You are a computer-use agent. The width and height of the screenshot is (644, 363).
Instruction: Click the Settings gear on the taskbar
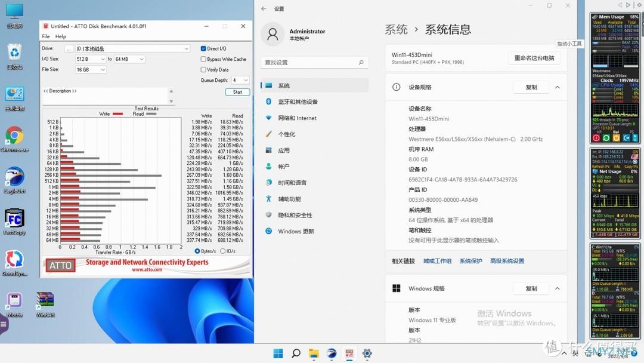367,353
